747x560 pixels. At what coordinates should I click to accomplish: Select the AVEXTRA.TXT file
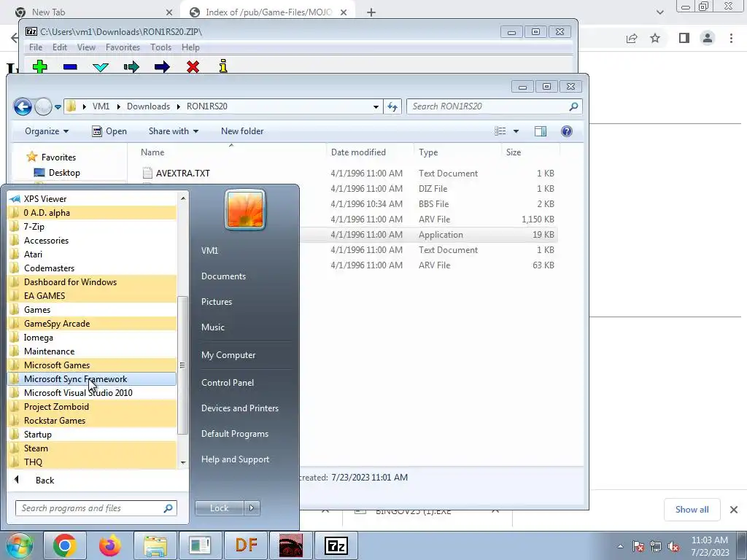click(183, 174)
